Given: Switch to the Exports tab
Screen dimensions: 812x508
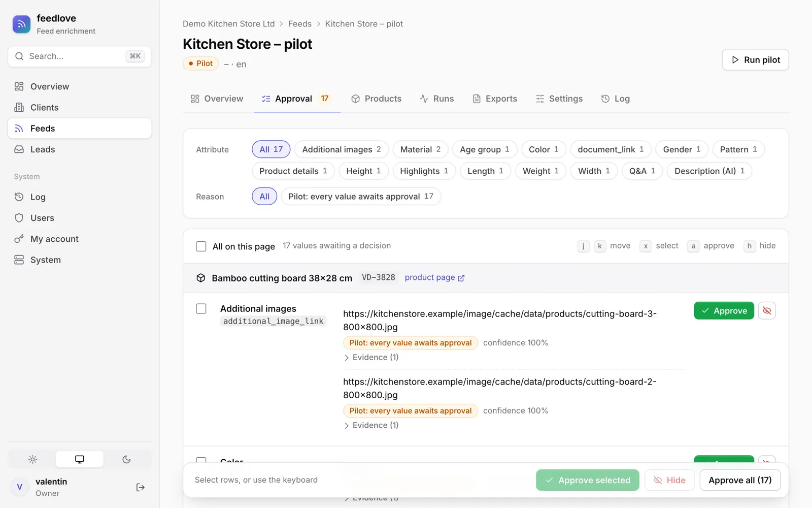Looking at the screenshot, I should tap(495, 99).
